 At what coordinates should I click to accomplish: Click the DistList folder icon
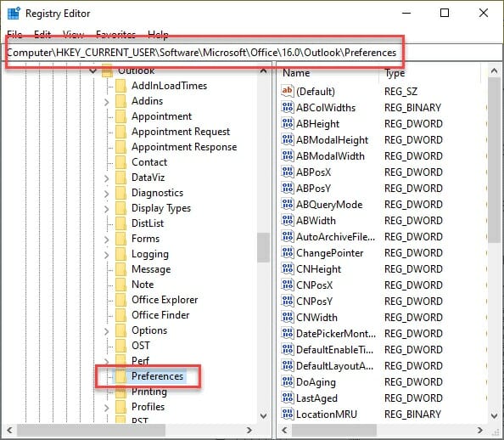coord(120,223)
